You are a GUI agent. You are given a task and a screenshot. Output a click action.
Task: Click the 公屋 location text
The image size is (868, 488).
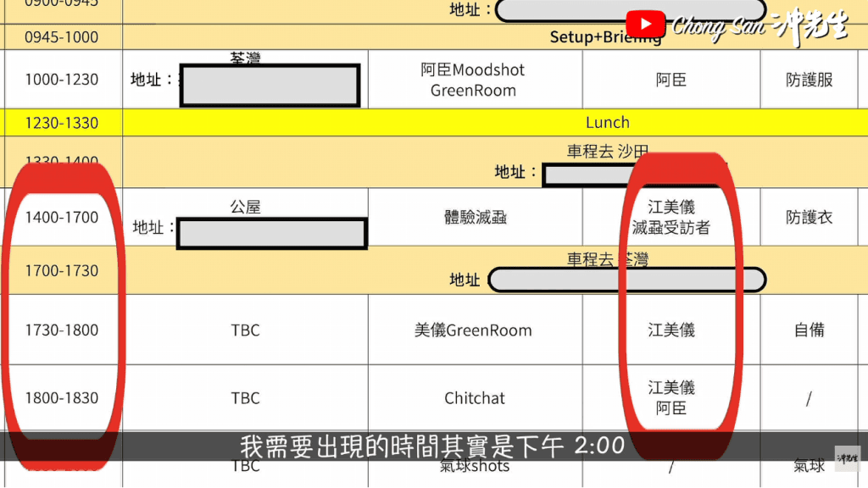(245, 207)
